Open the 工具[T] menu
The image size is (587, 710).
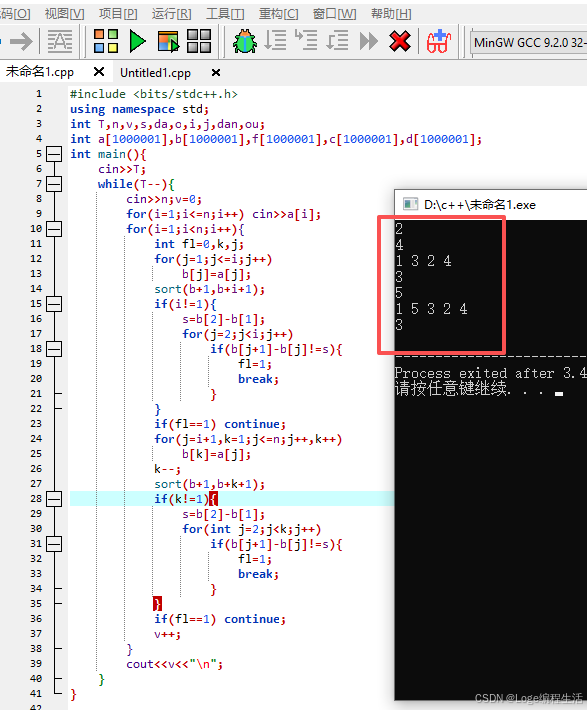point(225,14)
